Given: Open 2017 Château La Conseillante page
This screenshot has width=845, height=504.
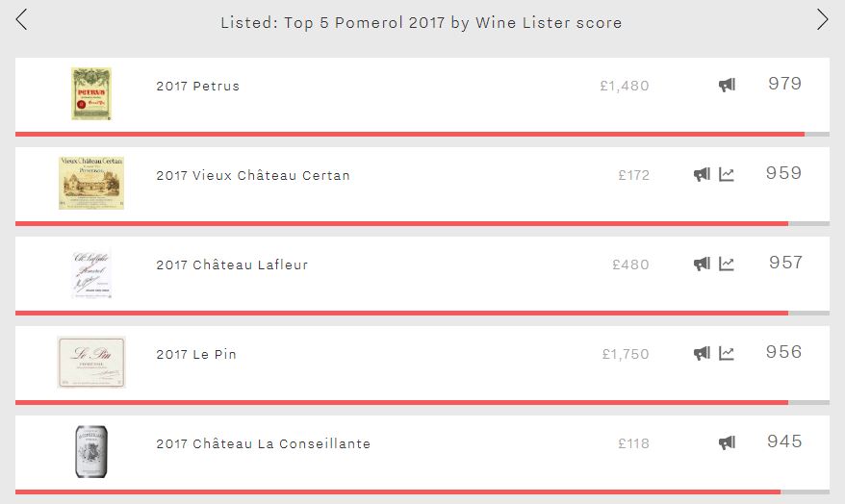Looking at the screenshot, I should [x=263, y=443].
